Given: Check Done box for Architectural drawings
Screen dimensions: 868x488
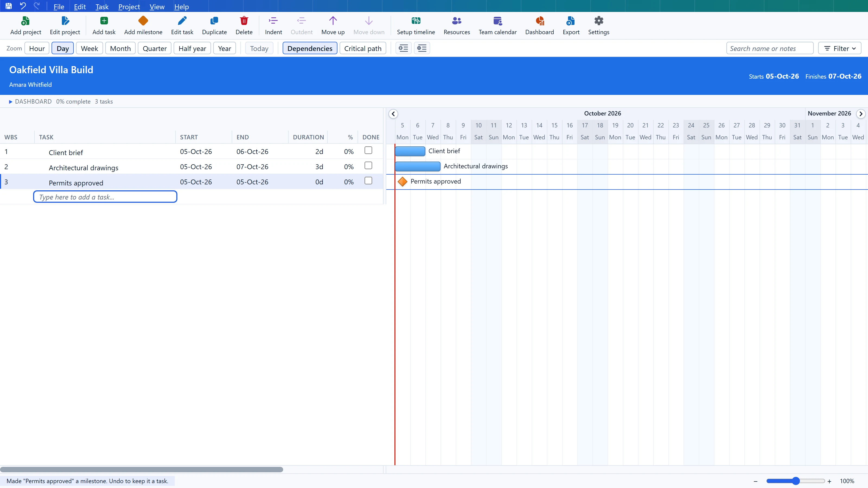Looking at the screenshot, I should pos(368,165).
